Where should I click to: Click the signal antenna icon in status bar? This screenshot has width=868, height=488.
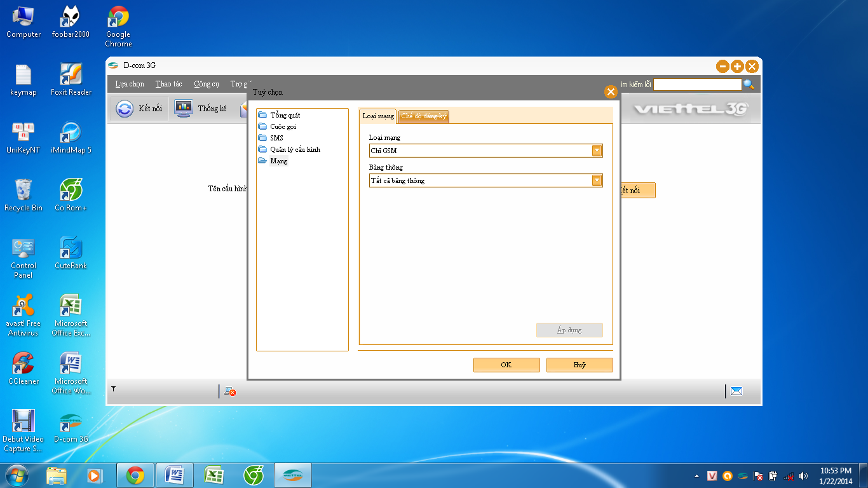113,388
